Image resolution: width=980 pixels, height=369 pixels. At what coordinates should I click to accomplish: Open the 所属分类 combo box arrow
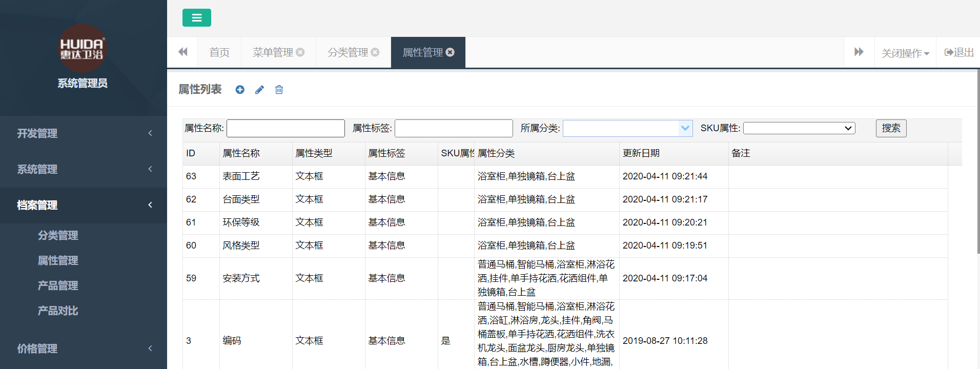coord(685,128)
